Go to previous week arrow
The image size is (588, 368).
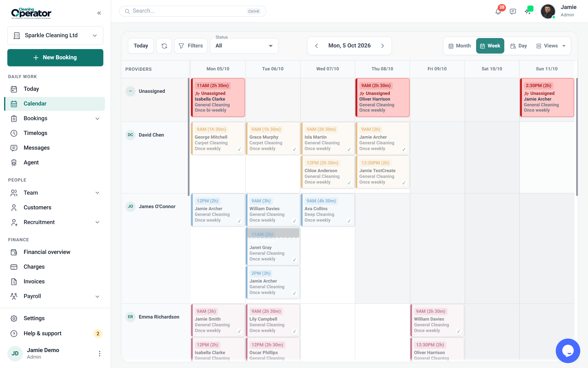(x=316, y=46)
